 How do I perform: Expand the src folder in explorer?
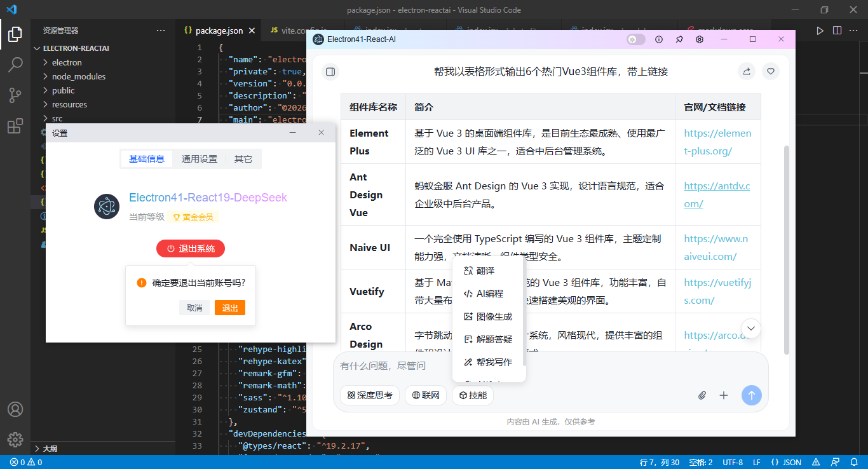[x=103, y=118]
